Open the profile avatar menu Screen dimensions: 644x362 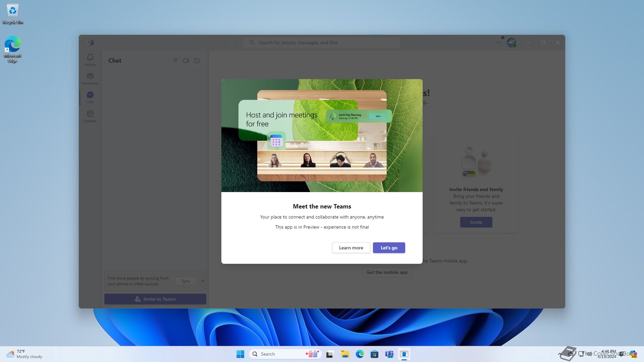point(512,43)
